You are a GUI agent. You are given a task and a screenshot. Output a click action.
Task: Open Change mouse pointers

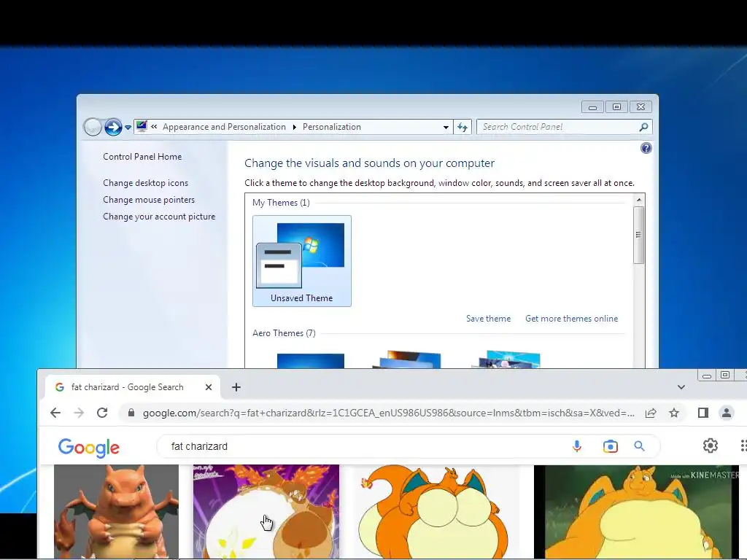[149, 200]
